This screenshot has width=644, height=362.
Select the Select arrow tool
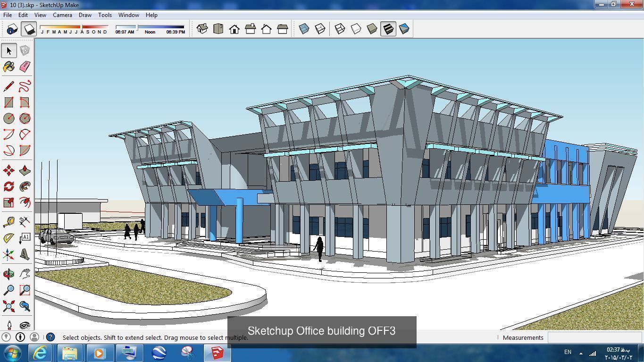[x=8, y=51]
